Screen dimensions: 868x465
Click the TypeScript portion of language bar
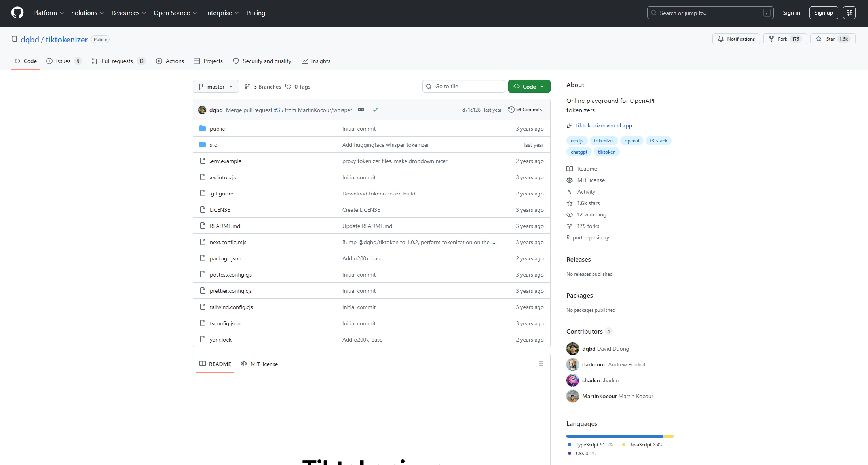pos(615,436)
